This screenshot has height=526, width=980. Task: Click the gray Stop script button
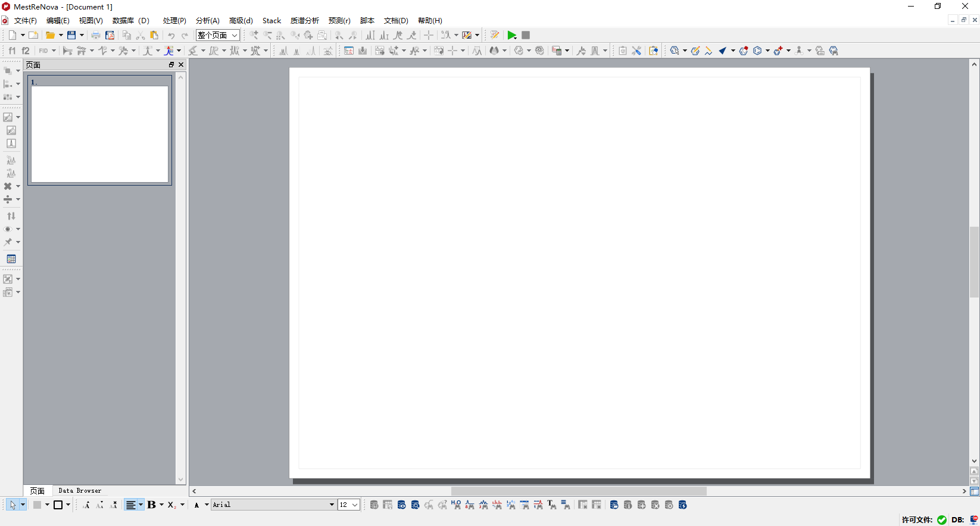[526, 36]
